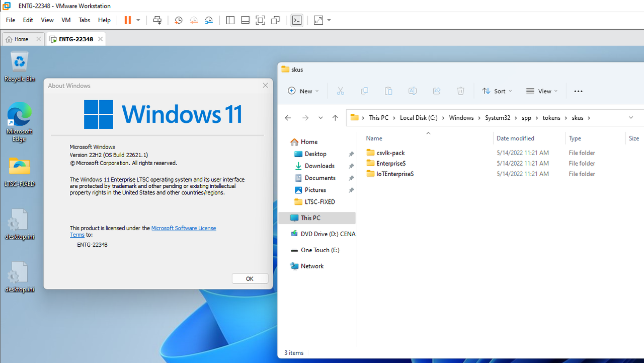
Task: Click Local Disk (C:) breadcrumb
Action: [419, 118]
